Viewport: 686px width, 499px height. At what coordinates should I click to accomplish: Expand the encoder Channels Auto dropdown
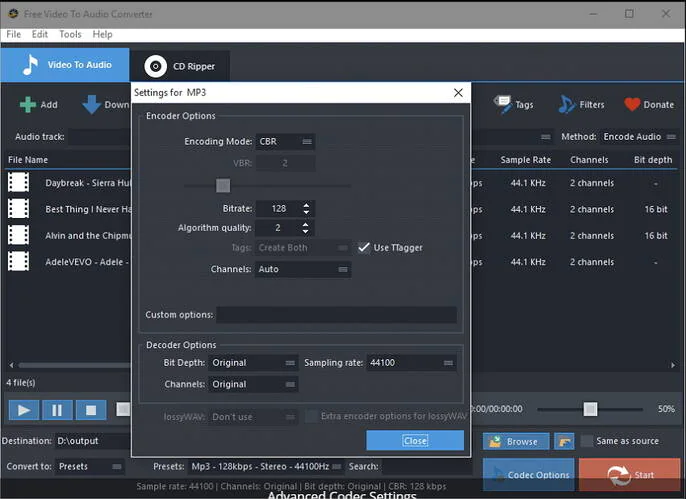coord(303,269)
